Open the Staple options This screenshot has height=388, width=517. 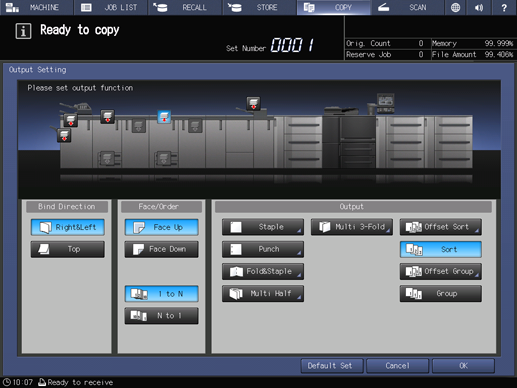click(263, 227)
